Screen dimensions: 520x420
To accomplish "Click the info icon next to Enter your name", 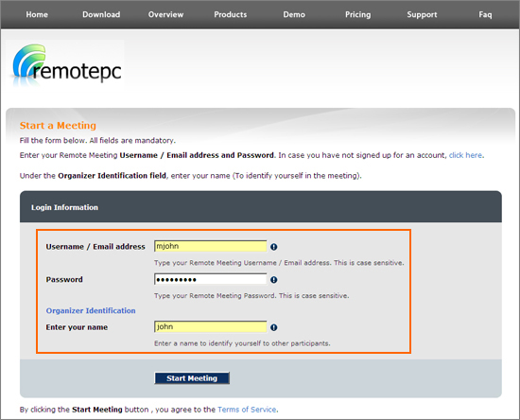I will point(273,328).
